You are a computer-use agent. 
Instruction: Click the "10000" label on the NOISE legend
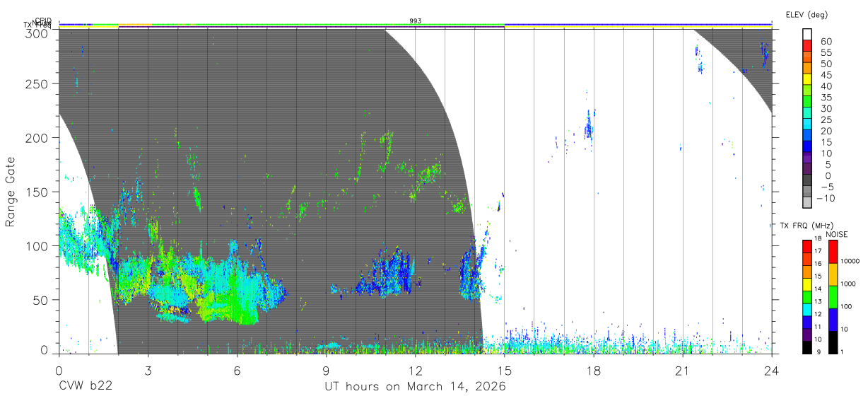[851, 261]
